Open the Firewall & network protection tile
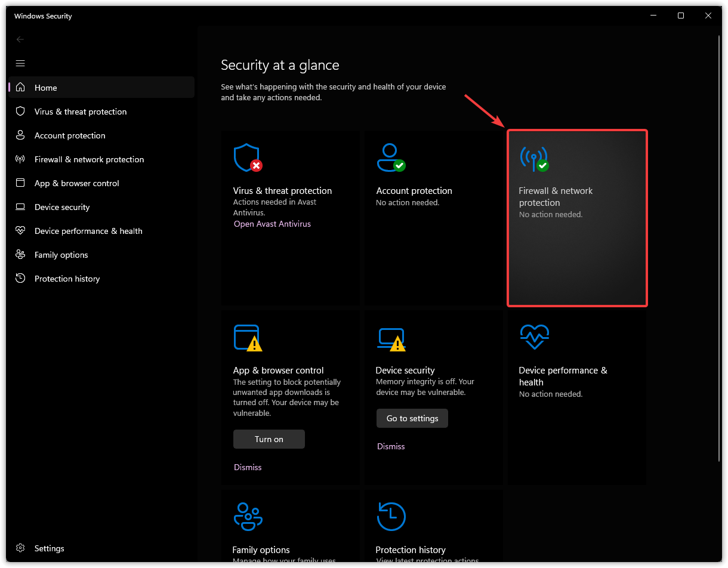This screenshot has height=568, width=728. point(577,218)
